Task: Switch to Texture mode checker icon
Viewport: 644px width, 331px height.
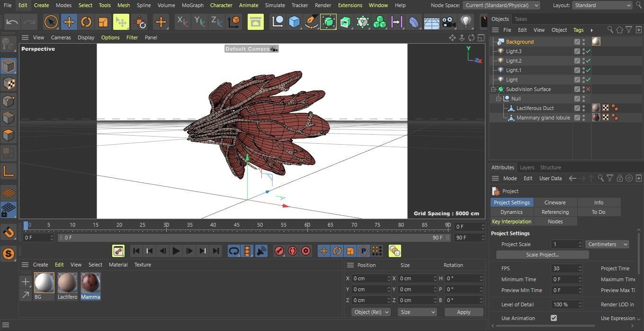Action: 9,83
